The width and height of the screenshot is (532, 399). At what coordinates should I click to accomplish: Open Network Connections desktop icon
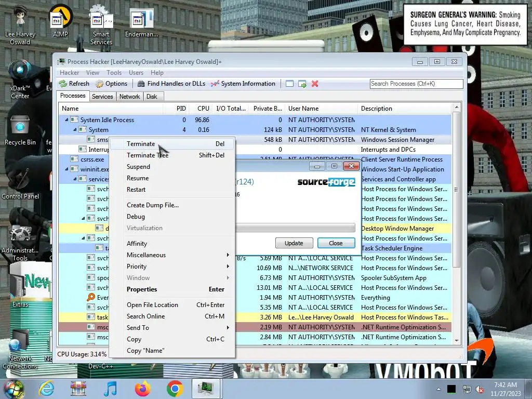(20, 350)
